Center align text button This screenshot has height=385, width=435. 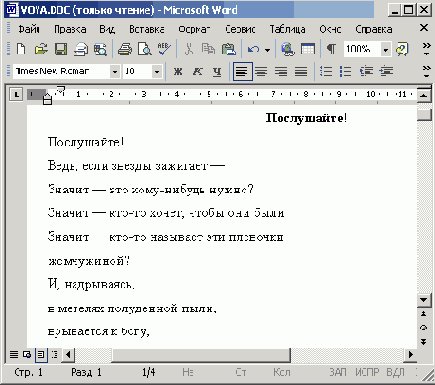pyautogui.click(x=261, y=71)
